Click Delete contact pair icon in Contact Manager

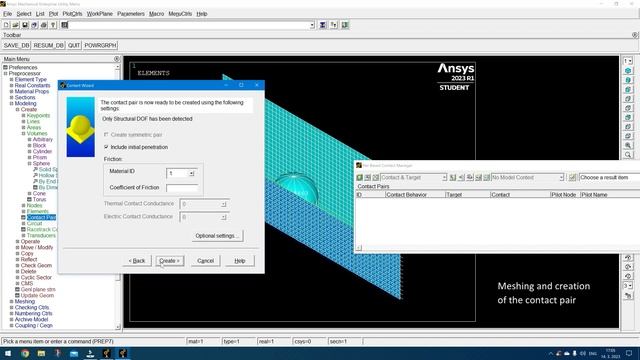point(376,178)
